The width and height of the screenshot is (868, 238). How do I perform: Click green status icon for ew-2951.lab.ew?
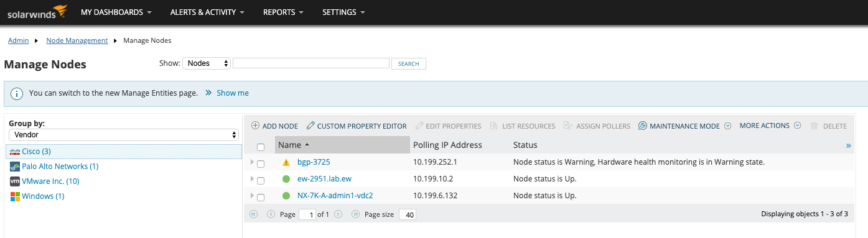point(286,179)
